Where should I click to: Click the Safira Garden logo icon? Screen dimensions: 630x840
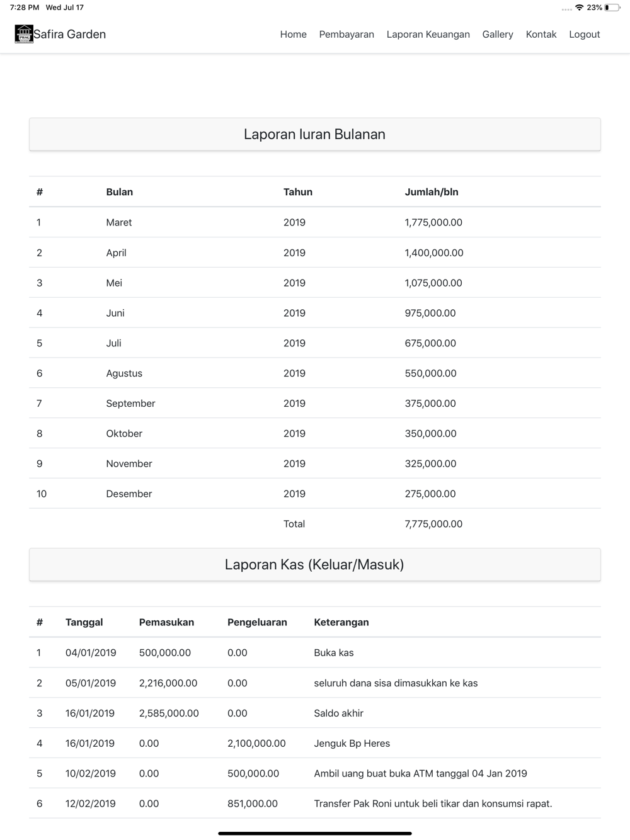coord(24,34)
